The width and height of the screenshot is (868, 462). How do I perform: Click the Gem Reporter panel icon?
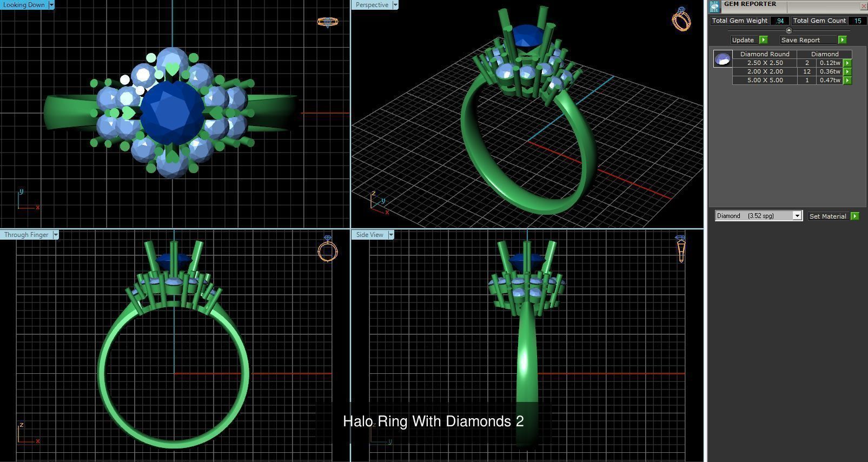pyautogui.click(x=714, y=6)
